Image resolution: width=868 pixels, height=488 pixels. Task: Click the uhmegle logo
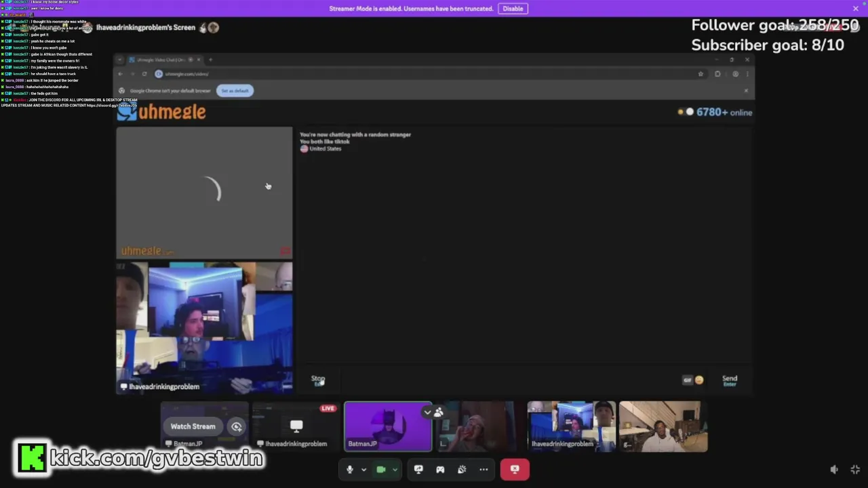click(161, 112)
